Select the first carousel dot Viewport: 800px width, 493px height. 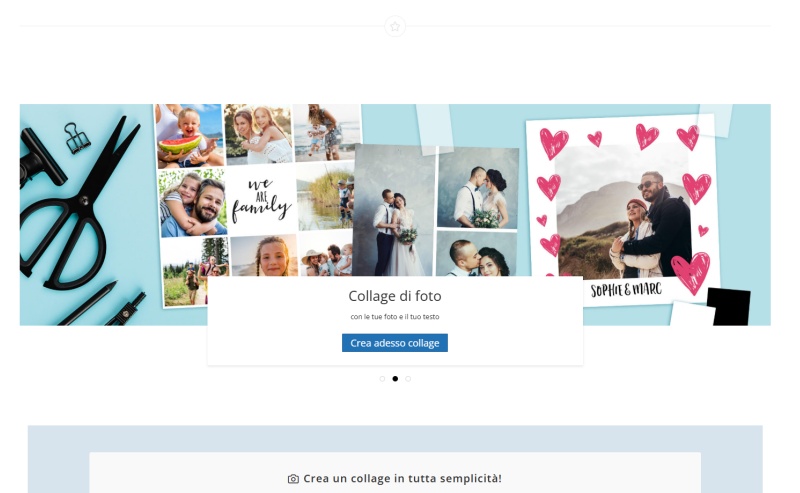click(382, 379)
